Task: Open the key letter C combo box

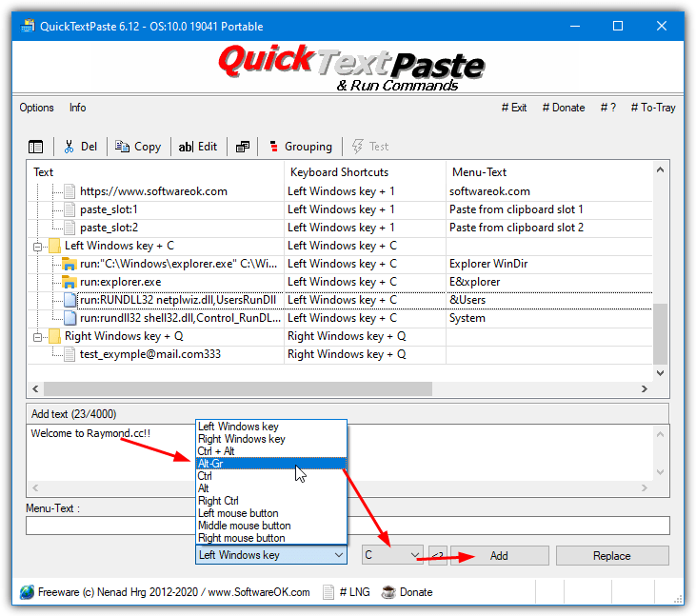Action: (392, 555)
